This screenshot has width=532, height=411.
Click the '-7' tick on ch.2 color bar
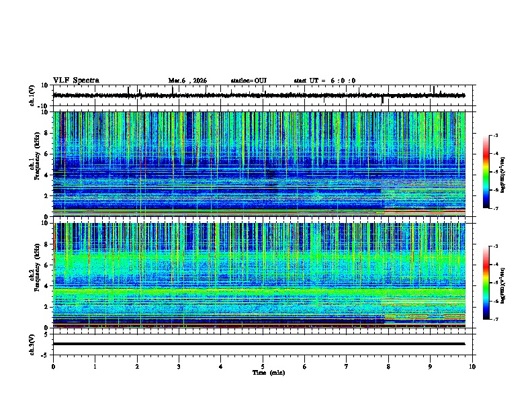496,319
